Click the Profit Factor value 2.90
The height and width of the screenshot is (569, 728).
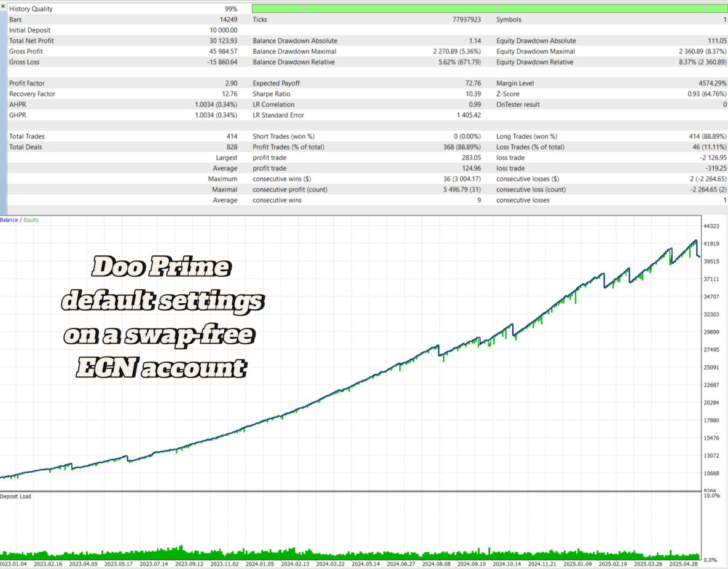point(231,83)
